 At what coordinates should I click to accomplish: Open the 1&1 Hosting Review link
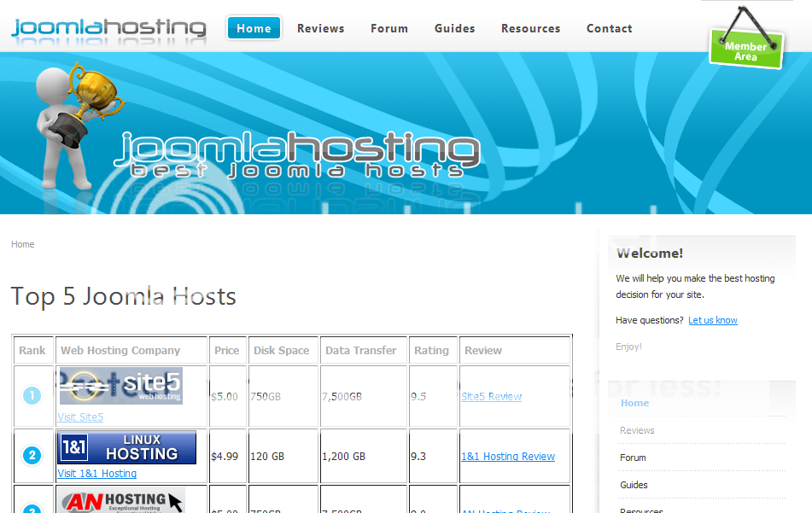(x=508, y=456)
